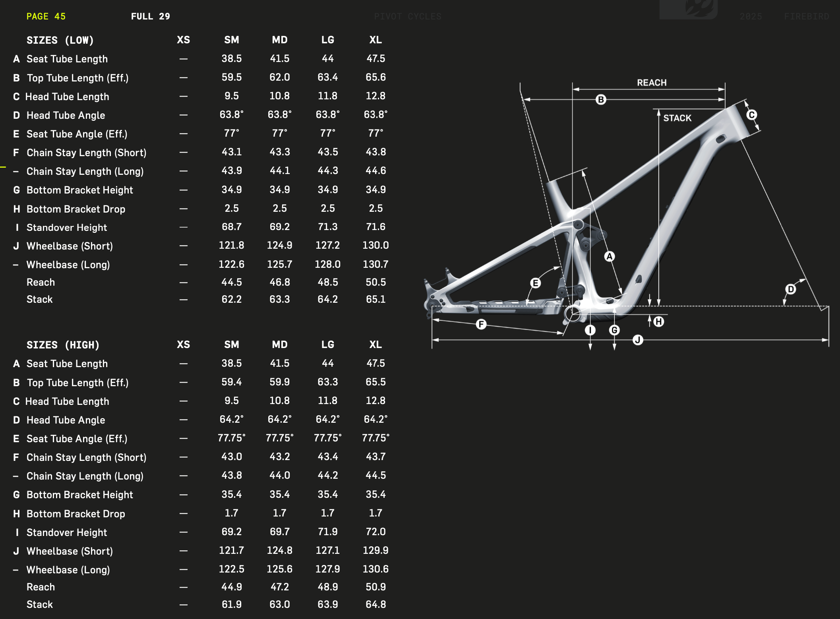Viewport: 840px width, 619px height.
Task: Click the circled F chain stay marker
Action: (x=481, y=324)
